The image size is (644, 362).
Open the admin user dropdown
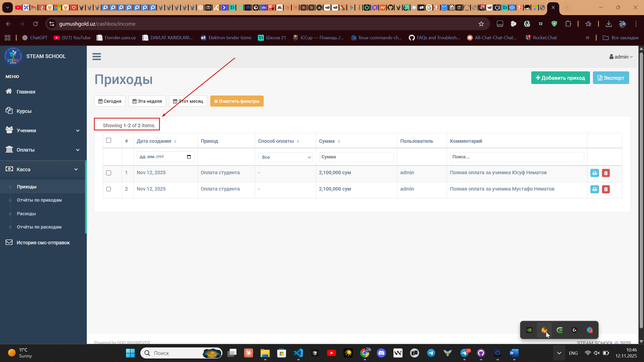coord(621,57)
